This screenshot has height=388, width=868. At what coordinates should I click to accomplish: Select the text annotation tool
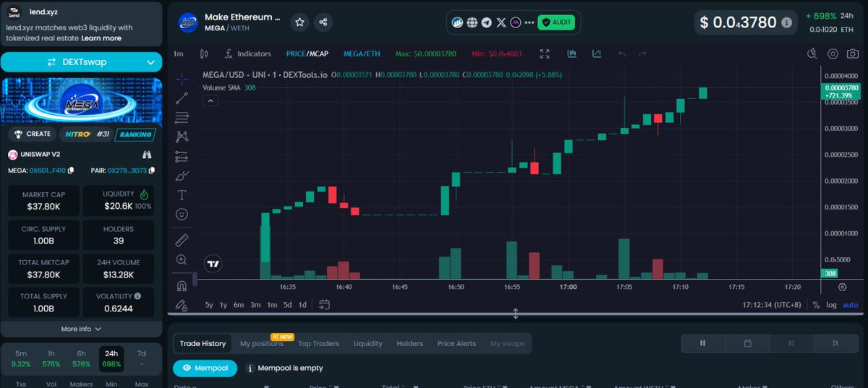182,195
